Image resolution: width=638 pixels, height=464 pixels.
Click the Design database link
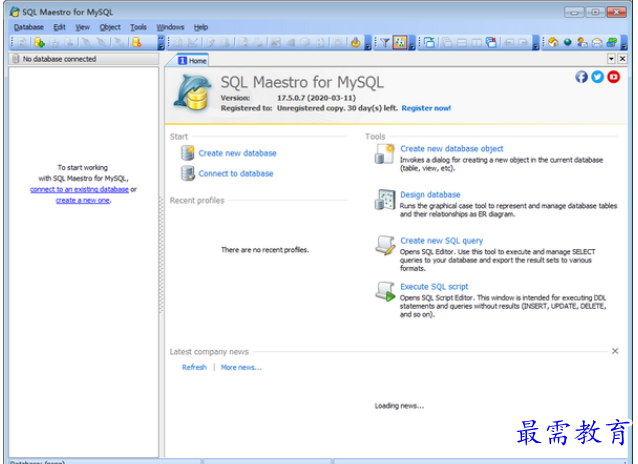pyautogui.click(x=430, y=195)
